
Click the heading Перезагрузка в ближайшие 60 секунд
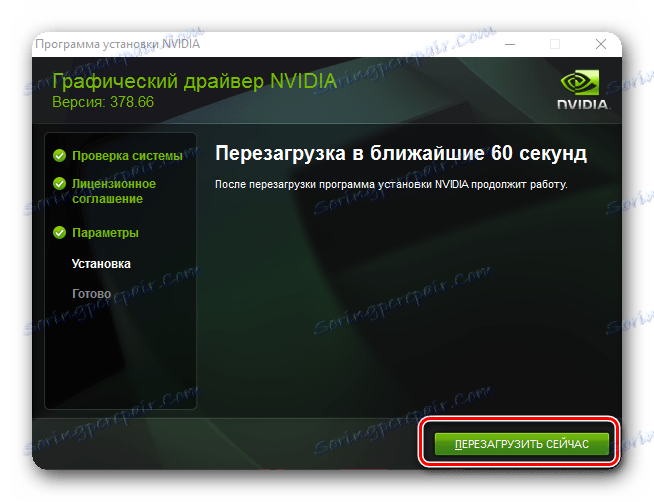pos(401,153)
